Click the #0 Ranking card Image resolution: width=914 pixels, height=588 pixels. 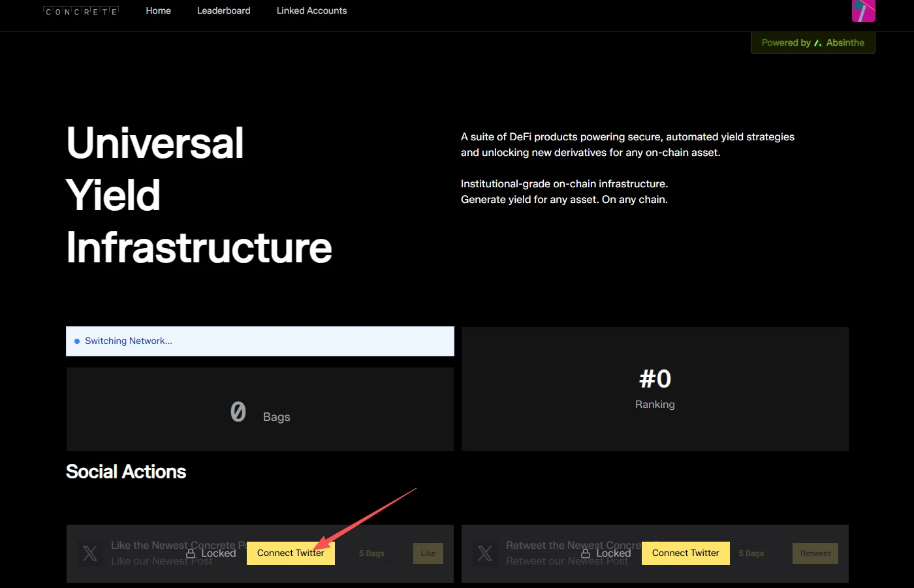point(655,389)
